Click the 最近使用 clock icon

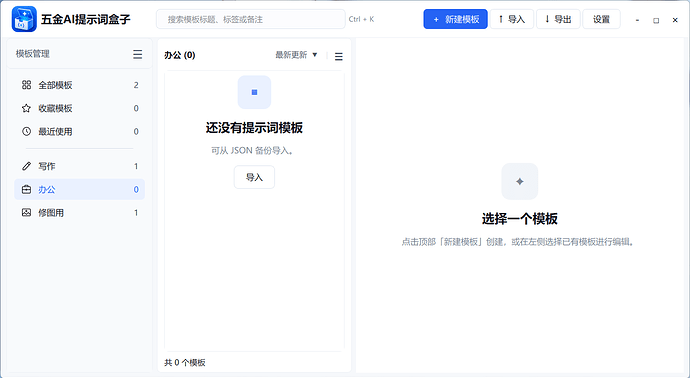click(26, 131)
